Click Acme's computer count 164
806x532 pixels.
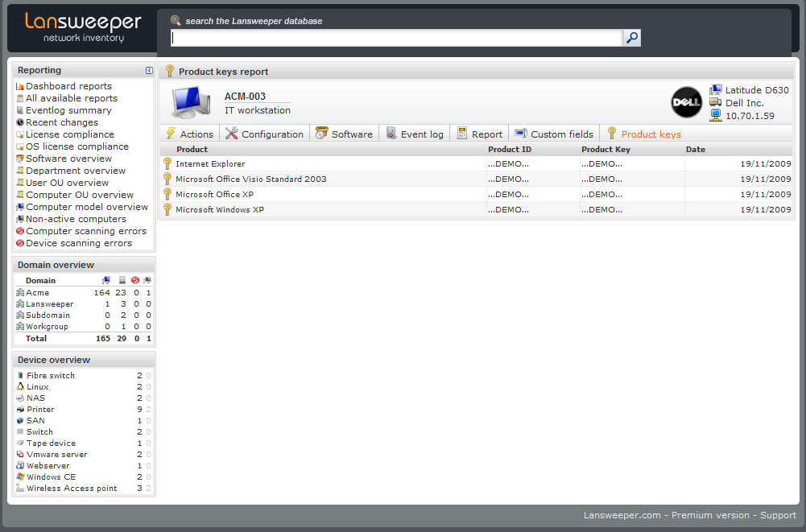coord(101,292)
